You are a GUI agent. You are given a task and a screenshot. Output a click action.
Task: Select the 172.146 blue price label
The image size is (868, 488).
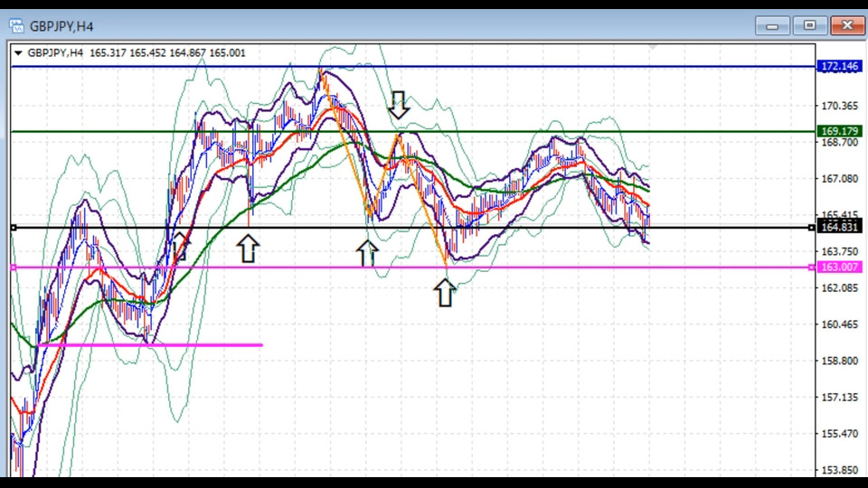click(839, 66)
